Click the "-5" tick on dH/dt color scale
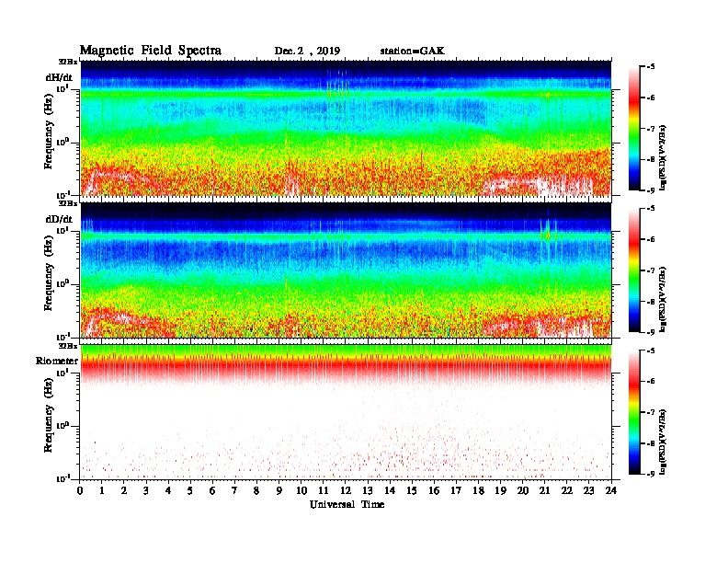Viewport: 728px width, 563px height. (651, 67)
